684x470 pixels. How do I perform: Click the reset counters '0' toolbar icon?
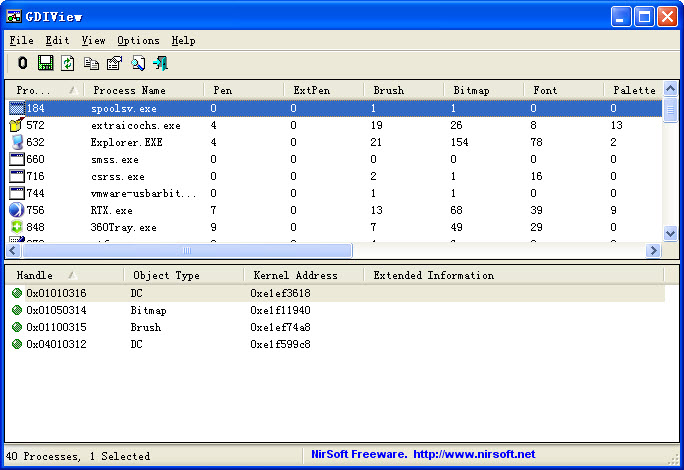click(23, 63)
